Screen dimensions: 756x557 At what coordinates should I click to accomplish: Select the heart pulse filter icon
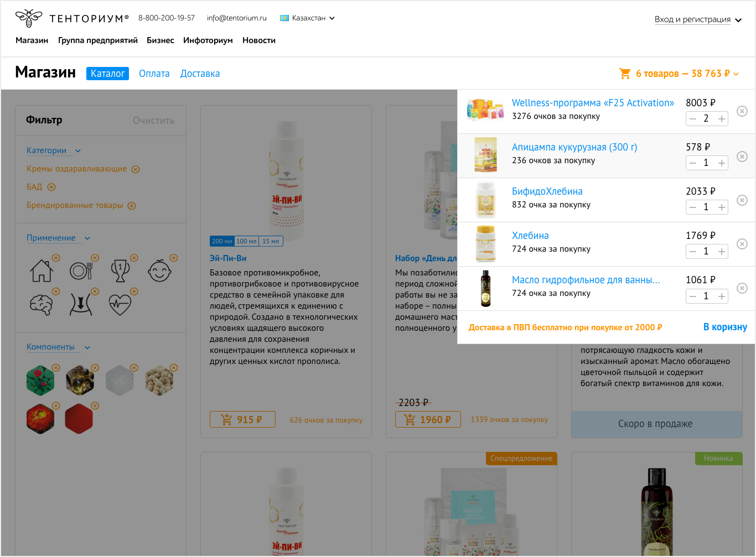[x=120, y=304]
